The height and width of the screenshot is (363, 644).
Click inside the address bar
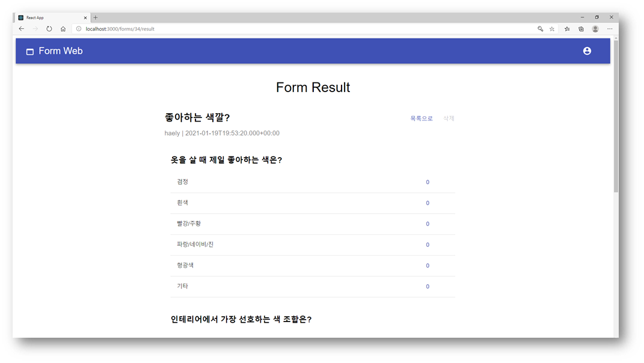point(180,28)
